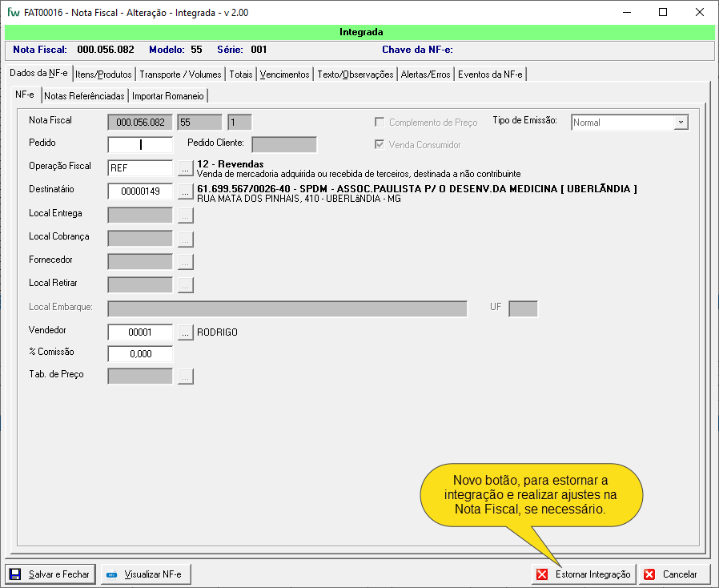This screenshot has height=588, width=719.
Task: Maximize the FAT00016 window
Action: pyautogui.click(x=663, y=12)
